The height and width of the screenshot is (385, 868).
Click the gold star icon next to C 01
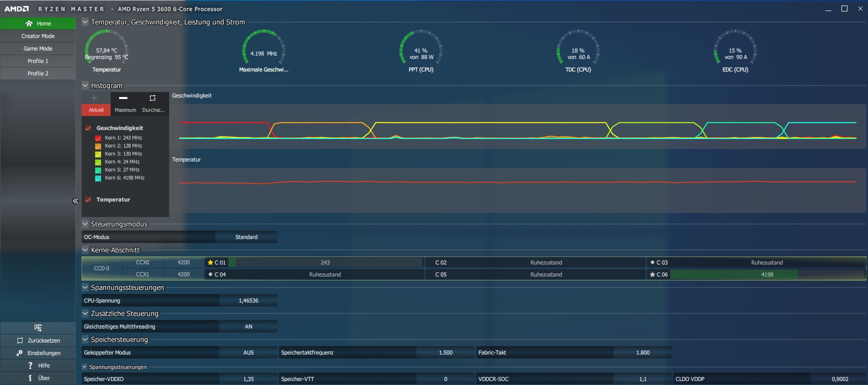(x=210, y=262)
